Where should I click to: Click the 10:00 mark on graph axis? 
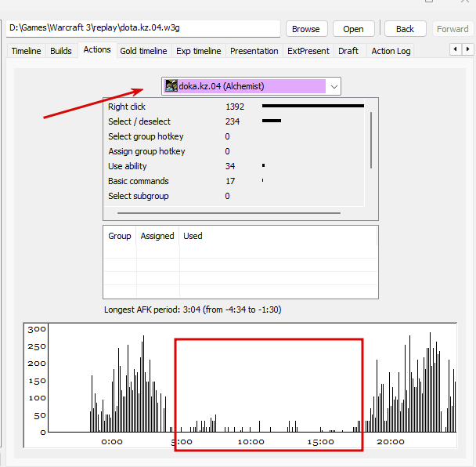click(251, 442)
